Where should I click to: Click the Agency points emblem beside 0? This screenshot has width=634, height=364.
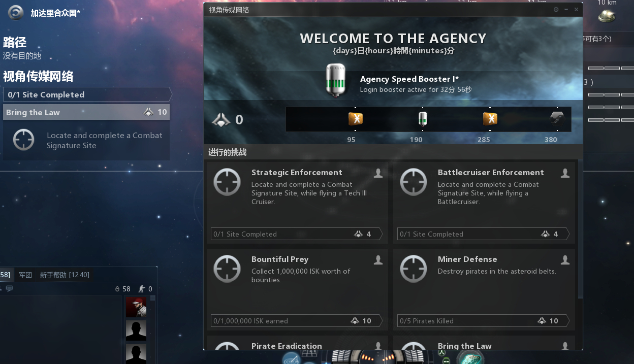pyautogui.click(x=221, y=120)
